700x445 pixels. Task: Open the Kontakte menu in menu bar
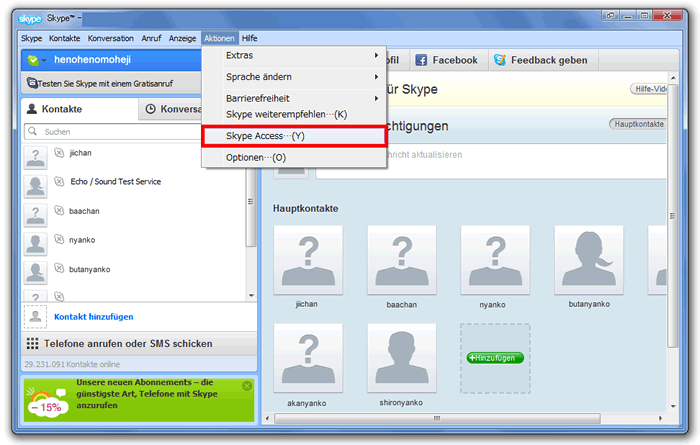point(65,38)
